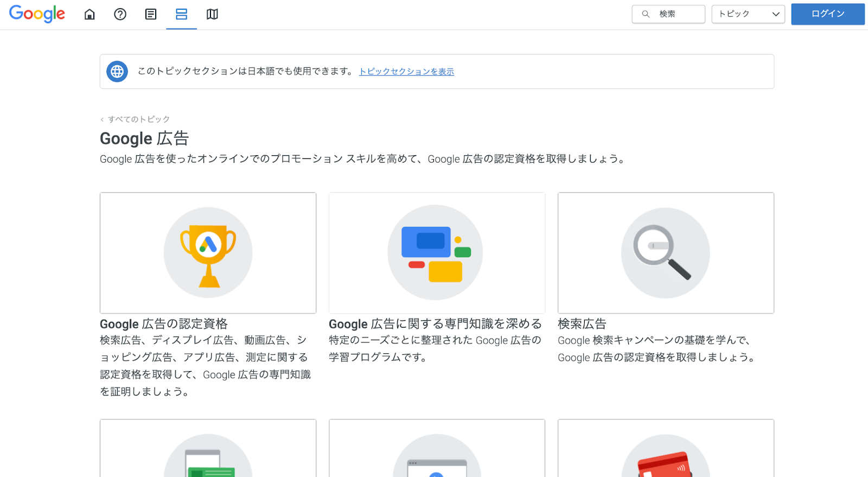Open the bottom-left green document card
This screenshot has height=477, width=868.
tap(208, 448)
